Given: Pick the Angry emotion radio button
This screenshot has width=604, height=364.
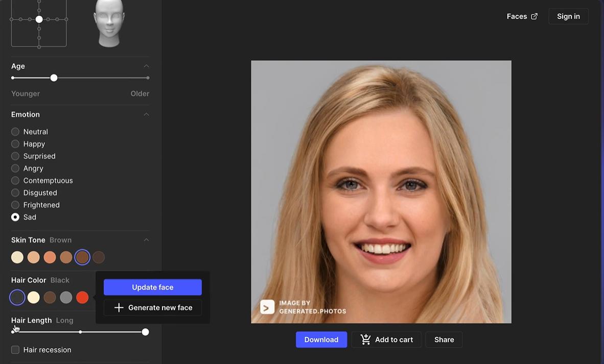Looking at the screenshot, I should (15, 168).
